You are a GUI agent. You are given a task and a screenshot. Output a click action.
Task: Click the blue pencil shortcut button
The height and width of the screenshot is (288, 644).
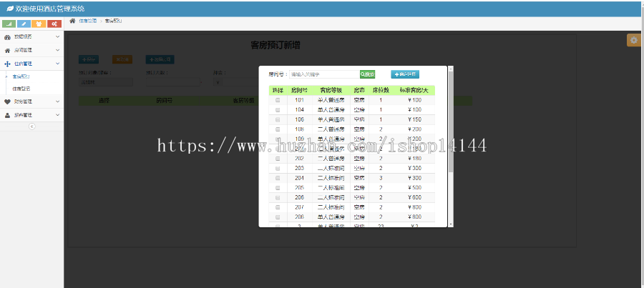coord(24,24)
